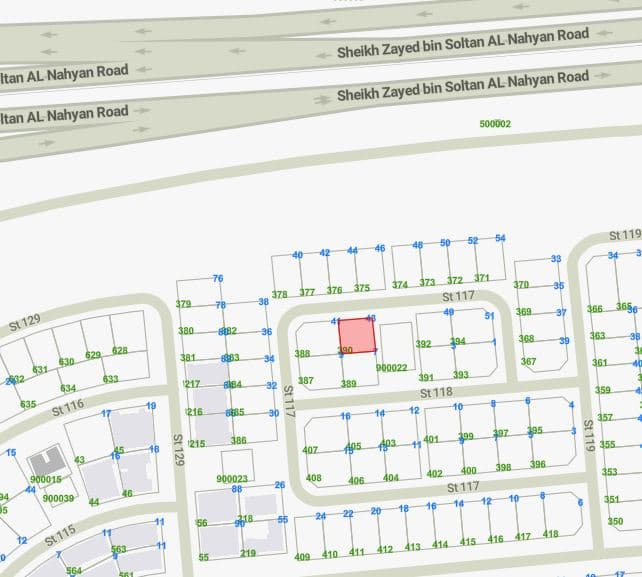Click plot number 406
The image size is (642, 577).
click(356, 480)
